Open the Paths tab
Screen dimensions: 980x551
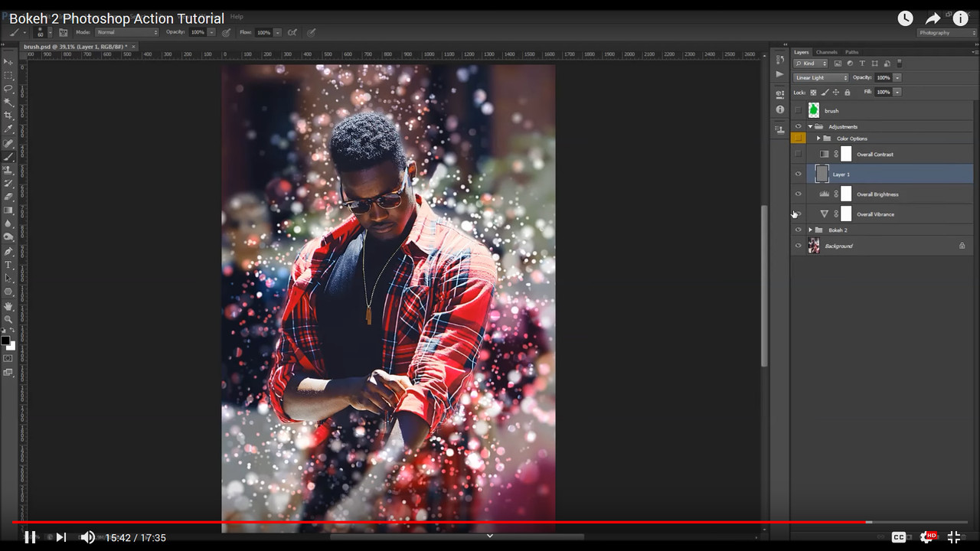point(851,52)
